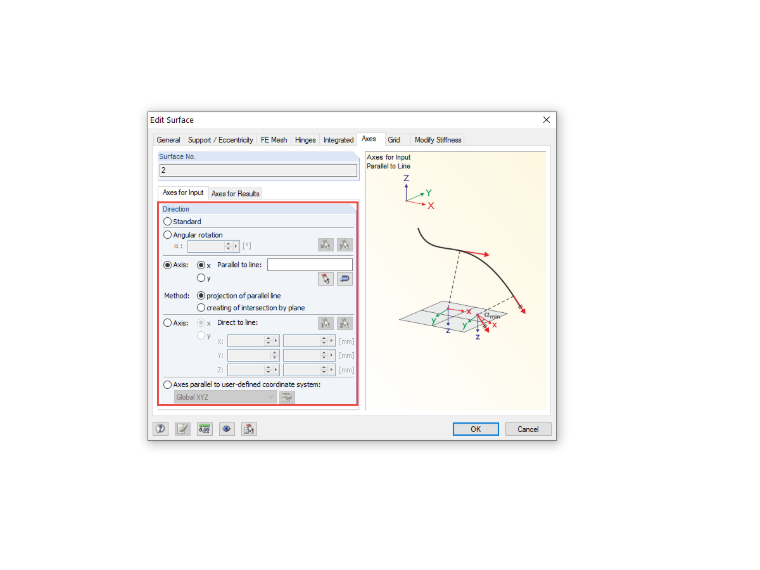
Task: Open side arrow menu of second Z field
Action: [332, 370]
